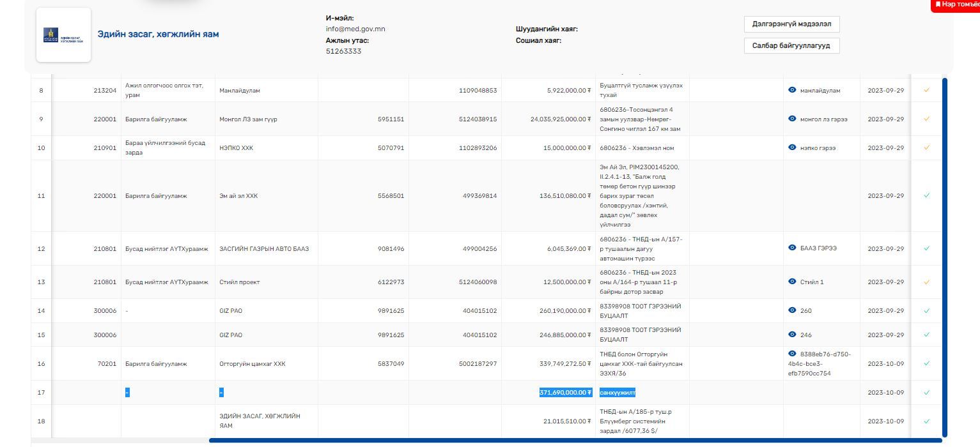Preview the Стийл 1 attachment eye icon

pyautogui.click(x=792, y=282)
